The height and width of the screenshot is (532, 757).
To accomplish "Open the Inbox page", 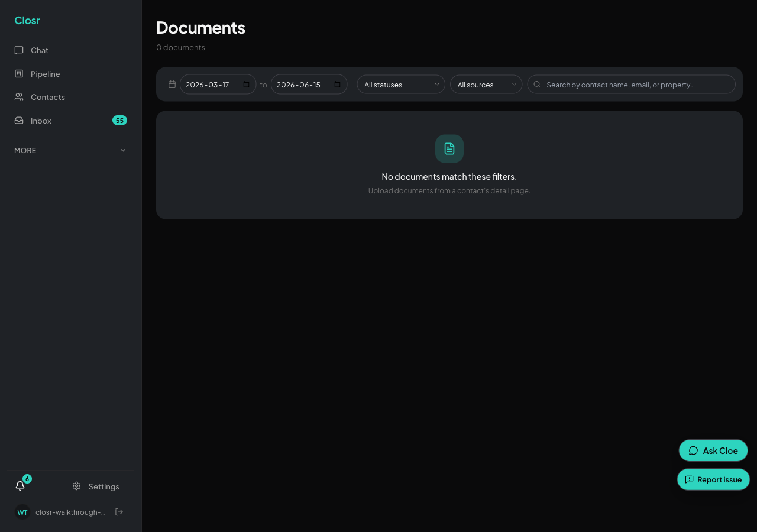I will tap(70, 121).
